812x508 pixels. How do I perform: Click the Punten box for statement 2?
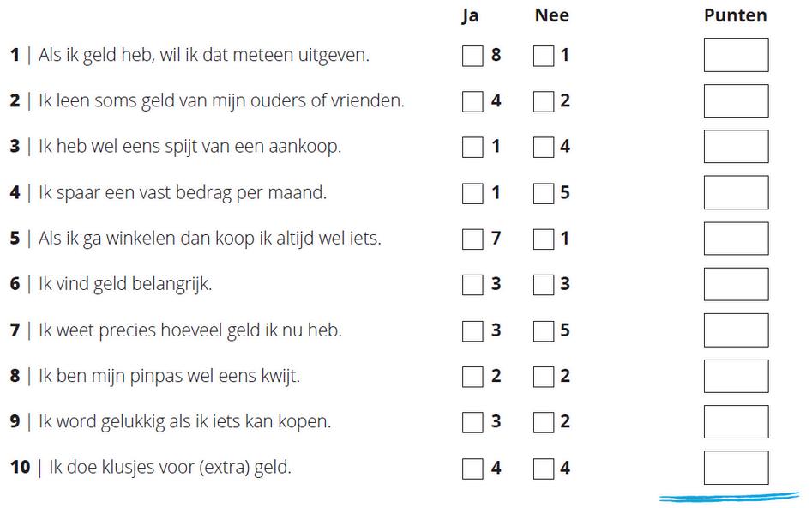tap(736, 100)
